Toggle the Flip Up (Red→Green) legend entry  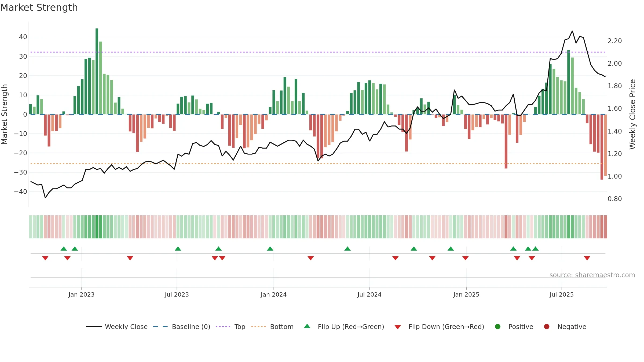[344, 327]
